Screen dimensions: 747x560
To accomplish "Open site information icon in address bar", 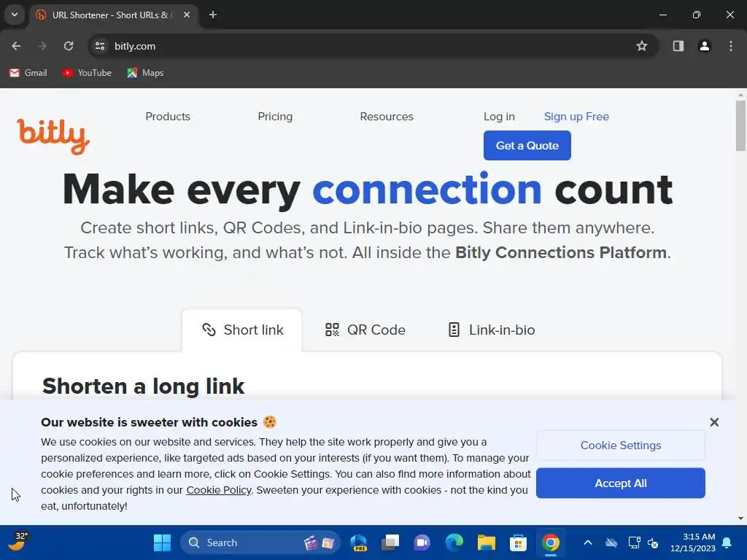I will click(100, 46).
